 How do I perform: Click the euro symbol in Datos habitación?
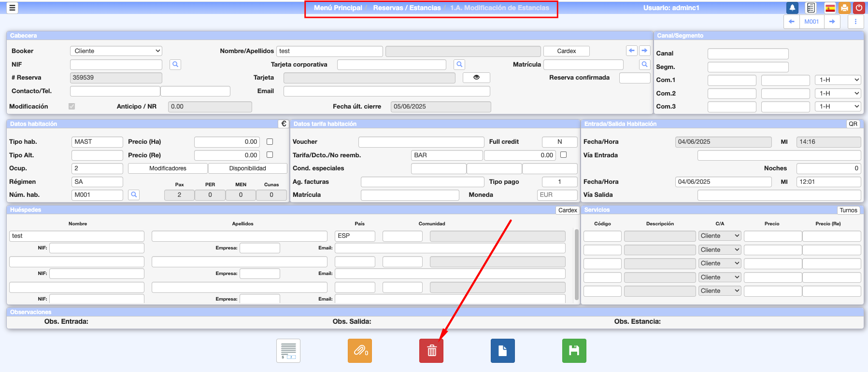point(284,124)
